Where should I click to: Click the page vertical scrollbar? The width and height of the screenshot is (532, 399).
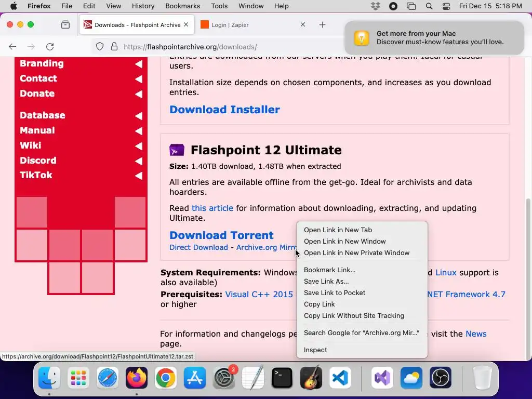click(528, 278)
